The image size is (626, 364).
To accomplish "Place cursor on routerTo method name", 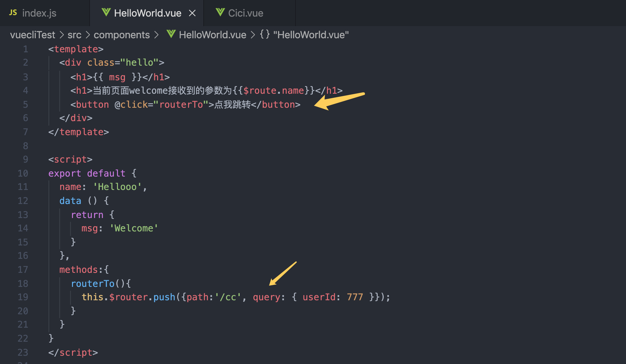I will coord(92,284).
